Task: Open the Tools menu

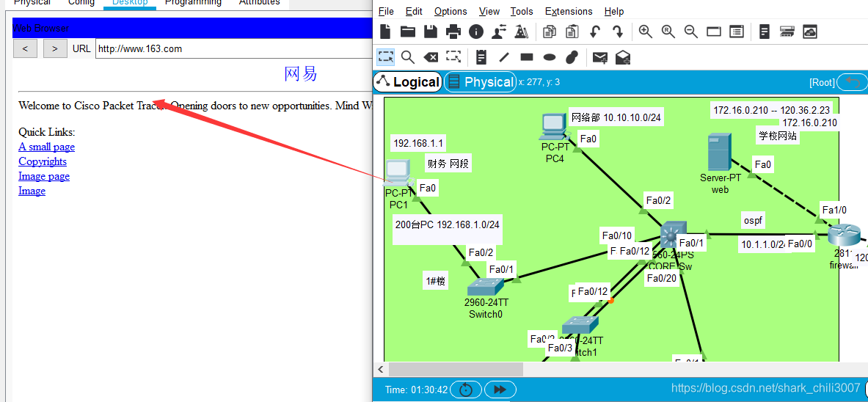Action: point(522,11)
